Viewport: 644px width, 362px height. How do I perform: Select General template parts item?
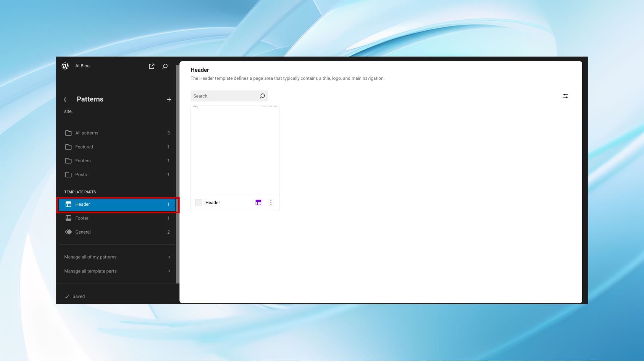[117, 232]
